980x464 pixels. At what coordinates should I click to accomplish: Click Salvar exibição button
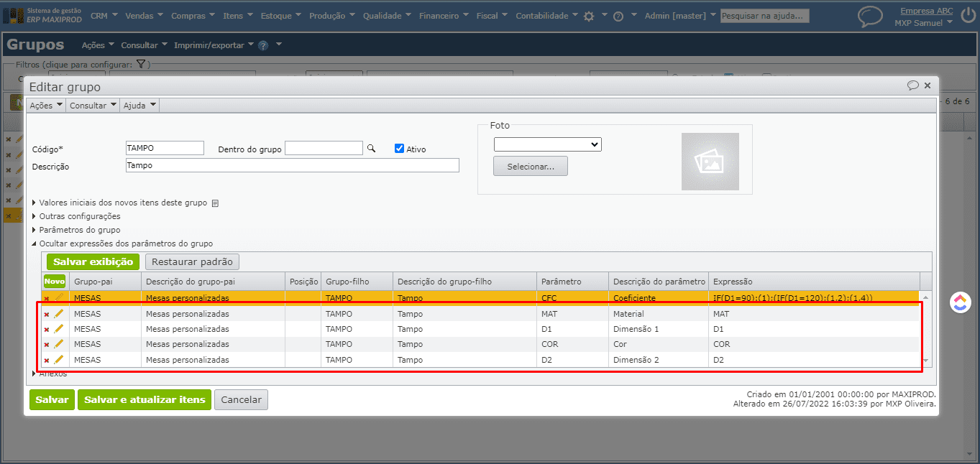(x=93, y=262)
